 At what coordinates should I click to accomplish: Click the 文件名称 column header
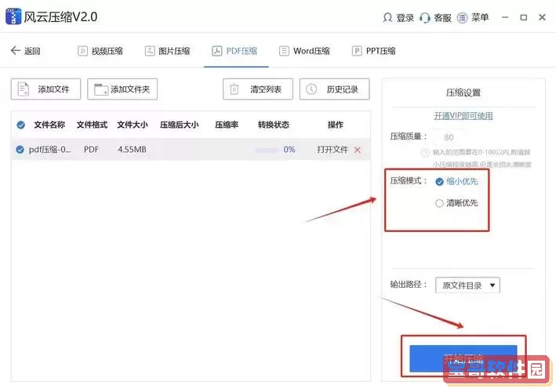(x=49, y=125)
